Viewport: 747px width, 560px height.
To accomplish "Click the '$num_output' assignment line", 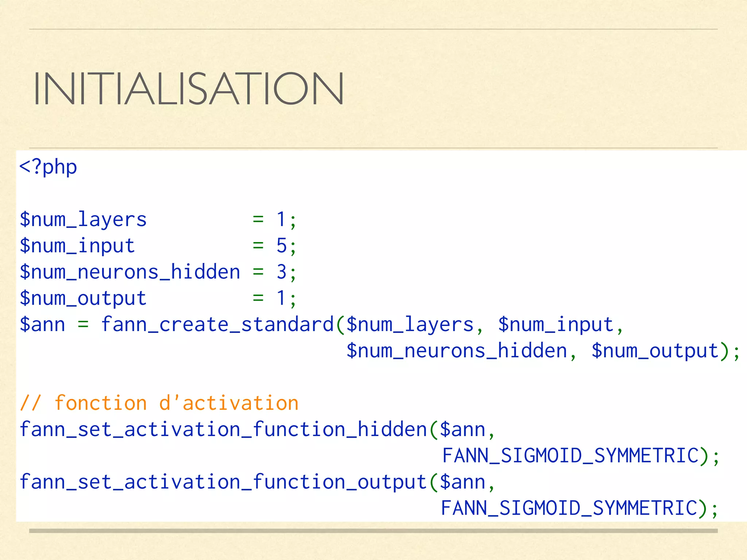I will [158, 298].
